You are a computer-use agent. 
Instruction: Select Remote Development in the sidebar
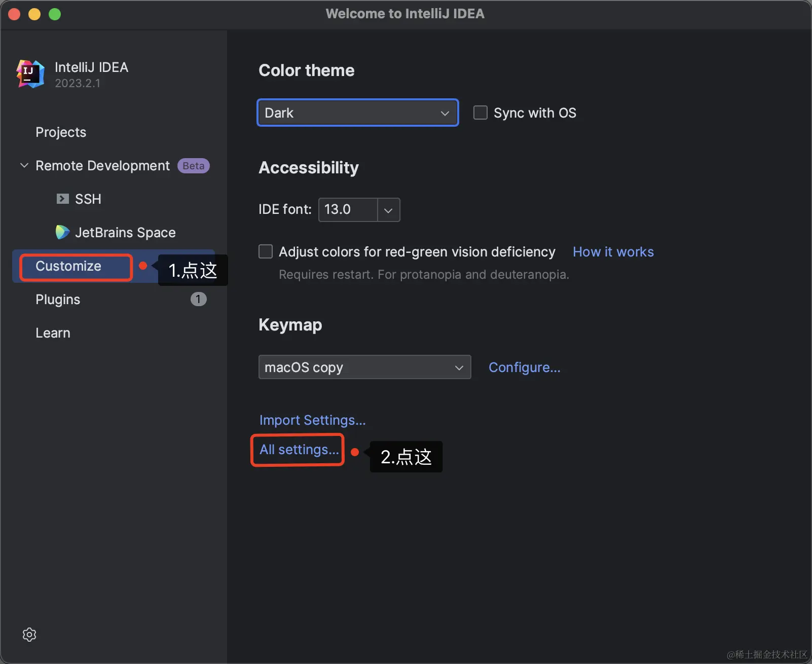point(102,166)
